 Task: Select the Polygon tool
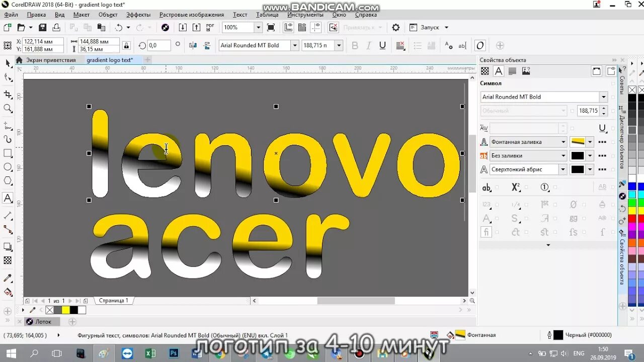click(8, 181)
